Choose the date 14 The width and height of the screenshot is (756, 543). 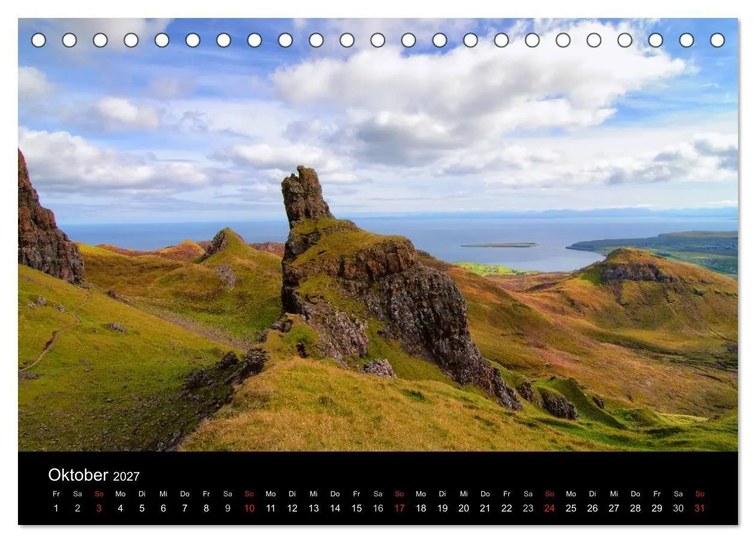(x=335, y=508)
